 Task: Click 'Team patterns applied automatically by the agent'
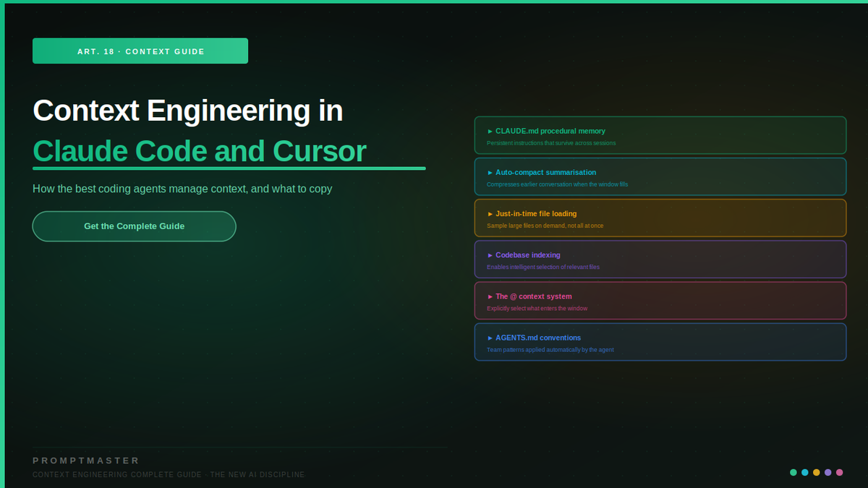click(550, 349)
